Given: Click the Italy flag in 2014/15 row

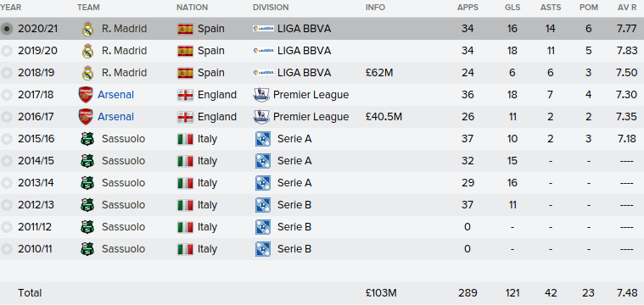Looking at the screenshot, I should (185, 161).
